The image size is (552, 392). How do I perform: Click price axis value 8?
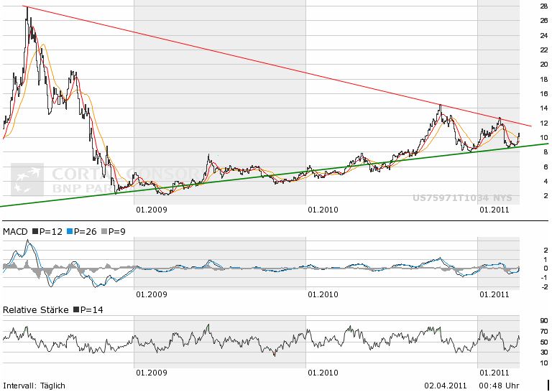[546, 152]
